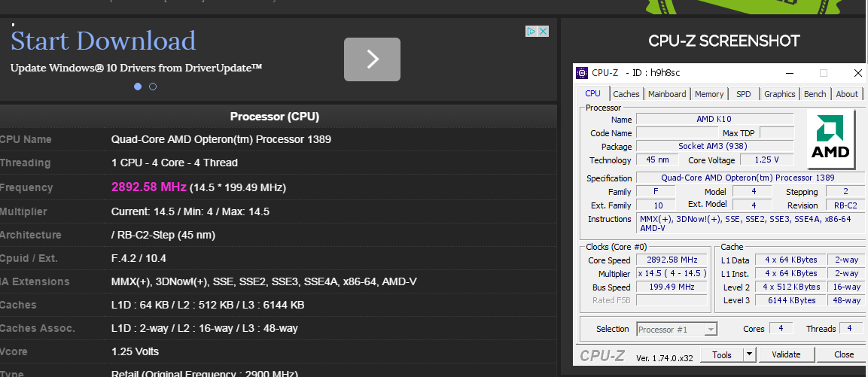Click the AMD logo in CPU-Z window
Viewport: 868px width, 377px height.
click(830, 137)
